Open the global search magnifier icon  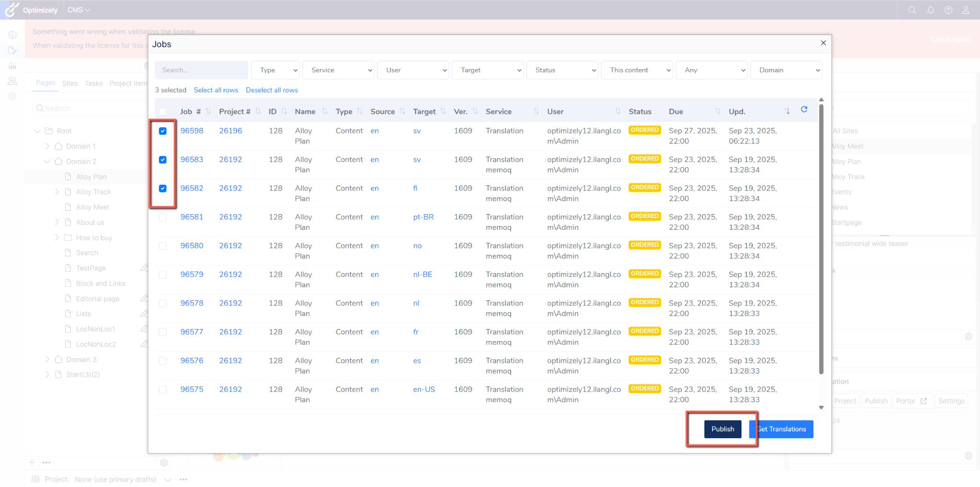pos(912,10)
